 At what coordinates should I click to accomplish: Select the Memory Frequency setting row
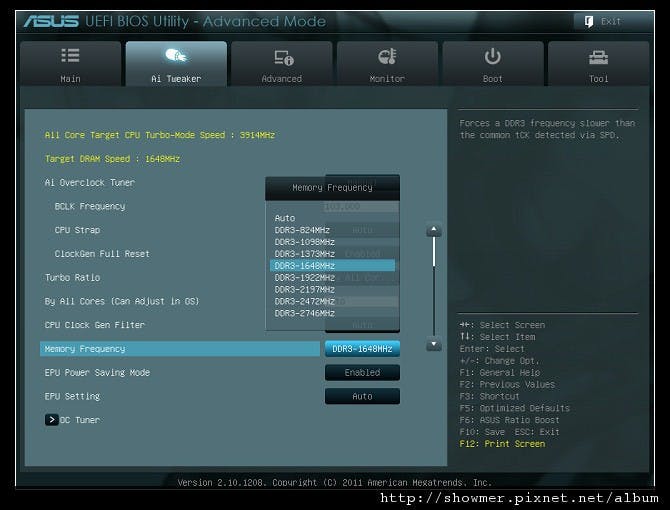(x=179, y=349)
